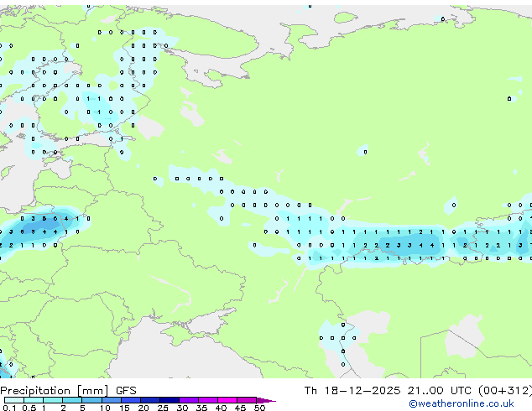Pick the 0.5 to 1 legend swatch
Viewport: 532px width, 411px height.
tap(34, 400)
